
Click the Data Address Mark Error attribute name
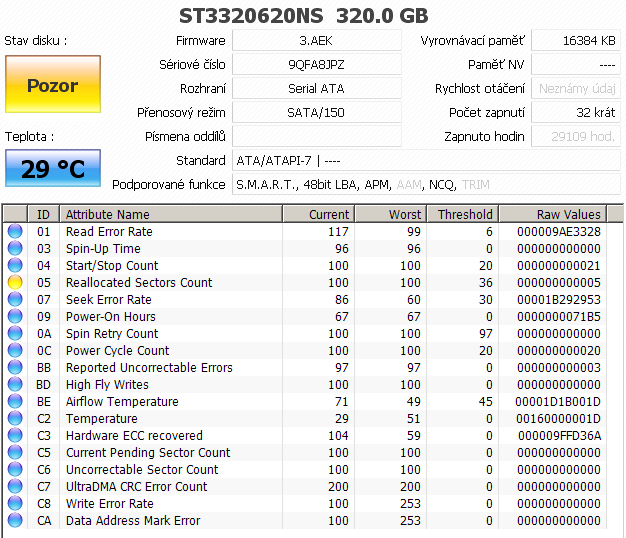point(133,520)
